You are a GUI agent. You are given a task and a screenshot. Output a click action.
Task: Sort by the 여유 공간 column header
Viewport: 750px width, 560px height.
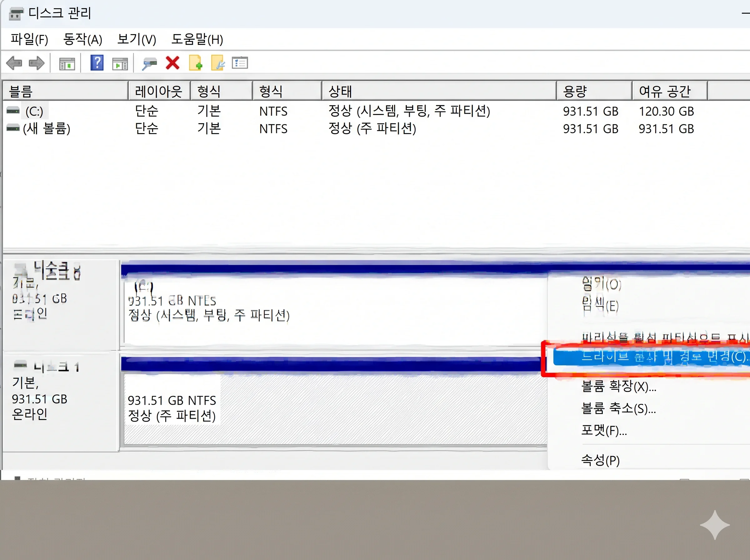click(670, 91)
